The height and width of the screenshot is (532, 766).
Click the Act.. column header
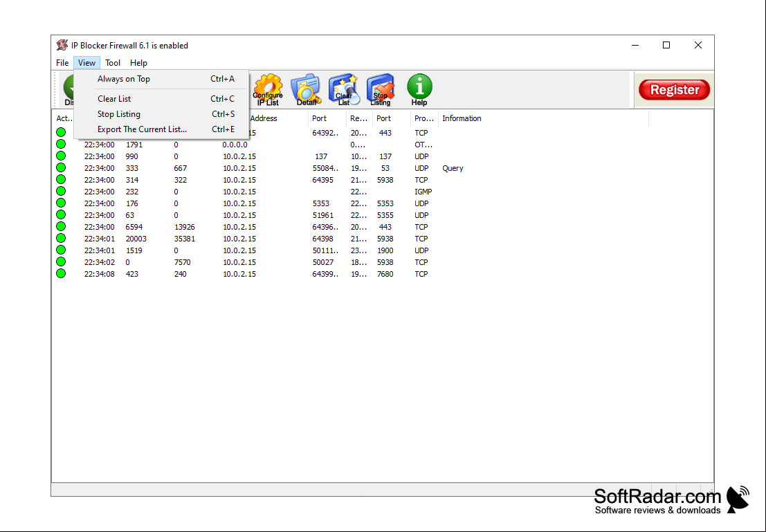[x=64, y=118]
